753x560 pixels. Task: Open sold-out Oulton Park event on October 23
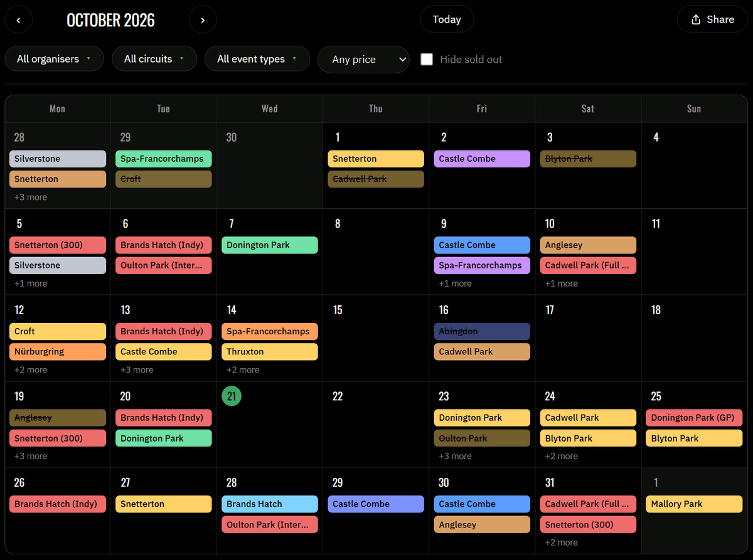482,438
